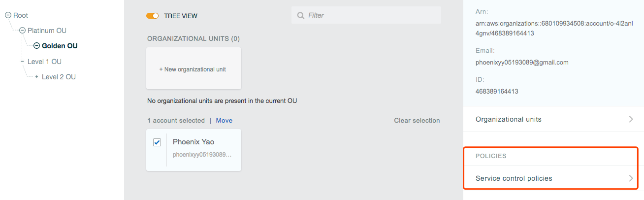Screen dimensions: 644x200
Task: Open Organizational units chevron arrow
Action: pyautogui.click(x=631, y=119)
